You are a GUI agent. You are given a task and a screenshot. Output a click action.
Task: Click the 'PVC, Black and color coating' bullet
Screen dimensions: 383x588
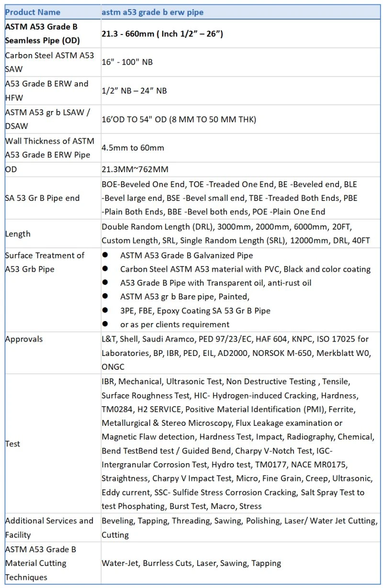(x=245, y=269)
